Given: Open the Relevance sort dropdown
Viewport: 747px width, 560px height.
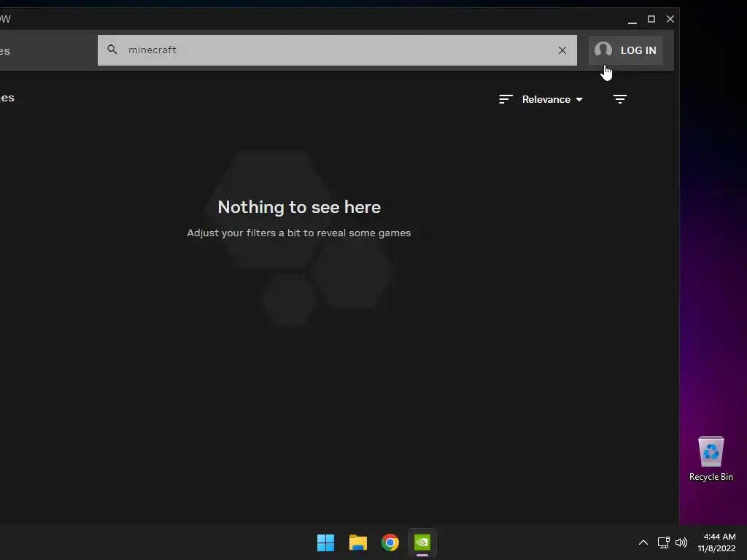Looking at the screenshot, I should click(x=552, y=99).
